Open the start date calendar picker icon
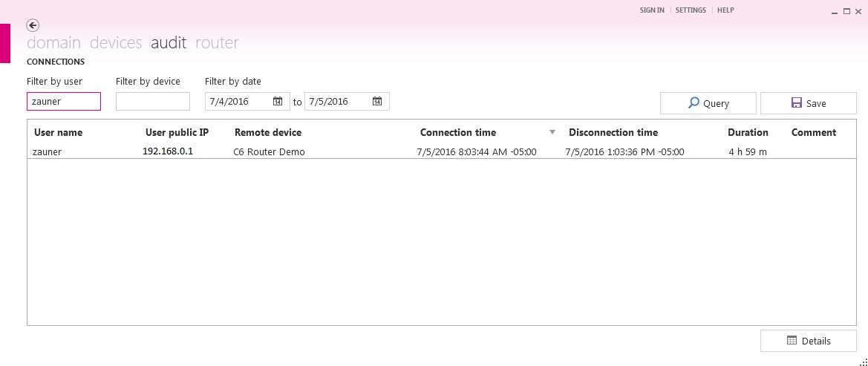The height and width of the screenshot is (366, 868). (278, 101)
